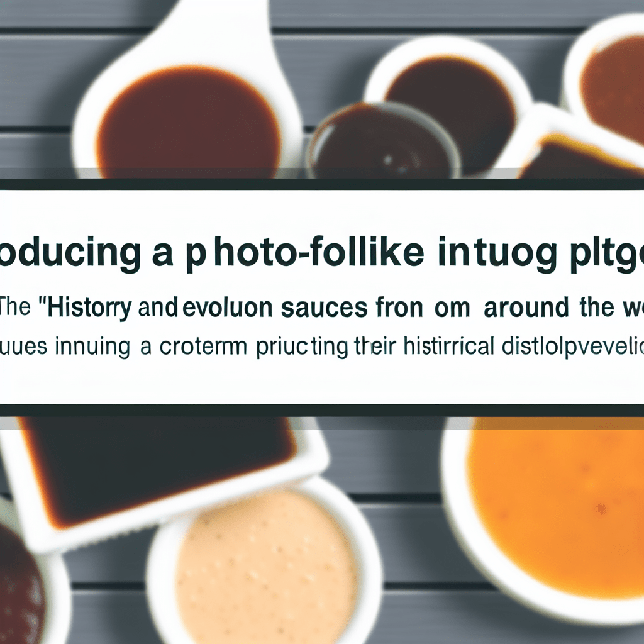Click the empty white area below the body text

point(322,382)
